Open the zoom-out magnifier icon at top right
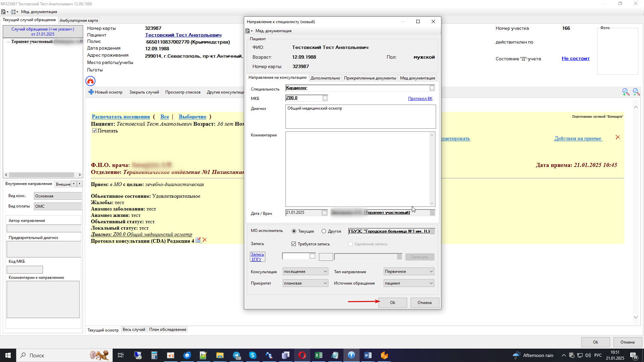Screen dimensions: 644x362 [x=636, y=92]
